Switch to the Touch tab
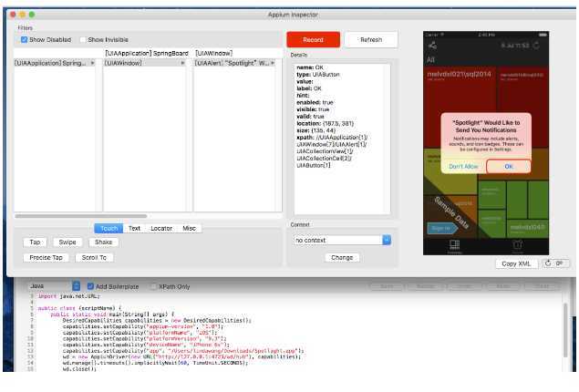 109,229
